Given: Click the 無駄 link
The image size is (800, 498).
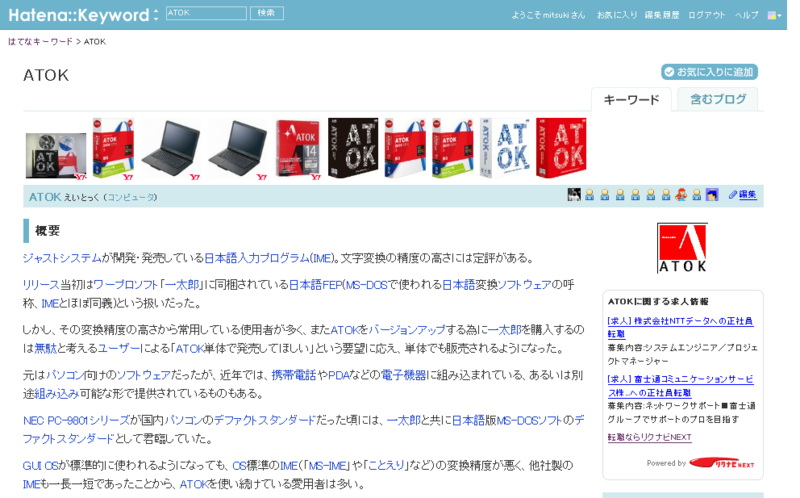Looking at the screenshot, I should 45,348.
